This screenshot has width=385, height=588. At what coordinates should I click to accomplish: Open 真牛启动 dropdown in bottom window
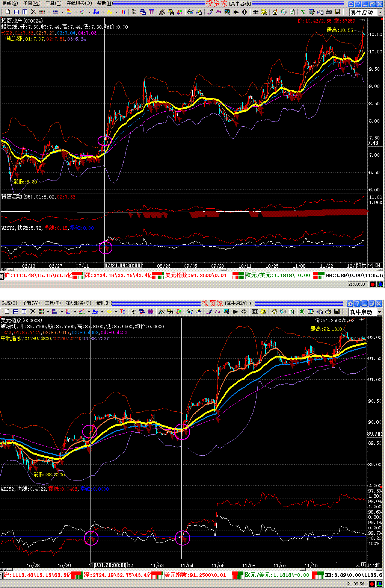379,312
